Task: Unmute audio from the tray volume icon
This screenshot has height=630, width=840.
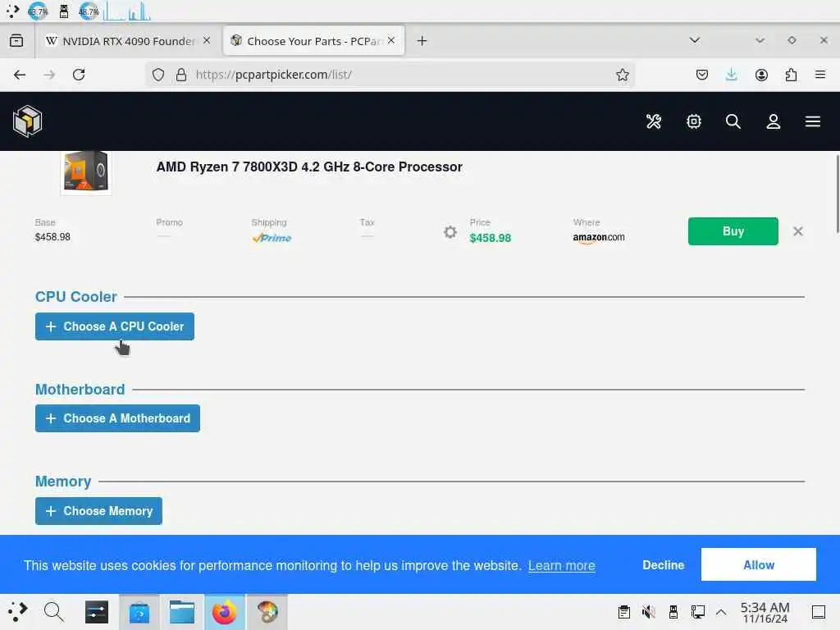Action: [649, 612]
